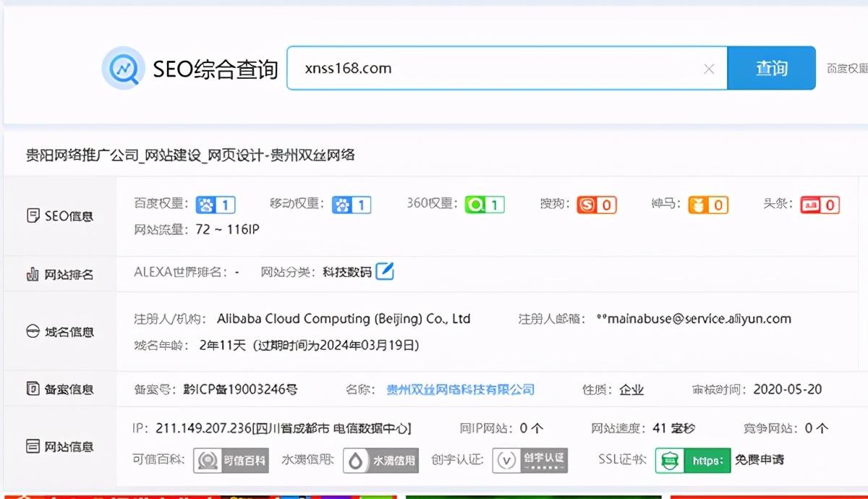
Task: Click the 创宇认证 badge button
Action: [x=530, y=460]
